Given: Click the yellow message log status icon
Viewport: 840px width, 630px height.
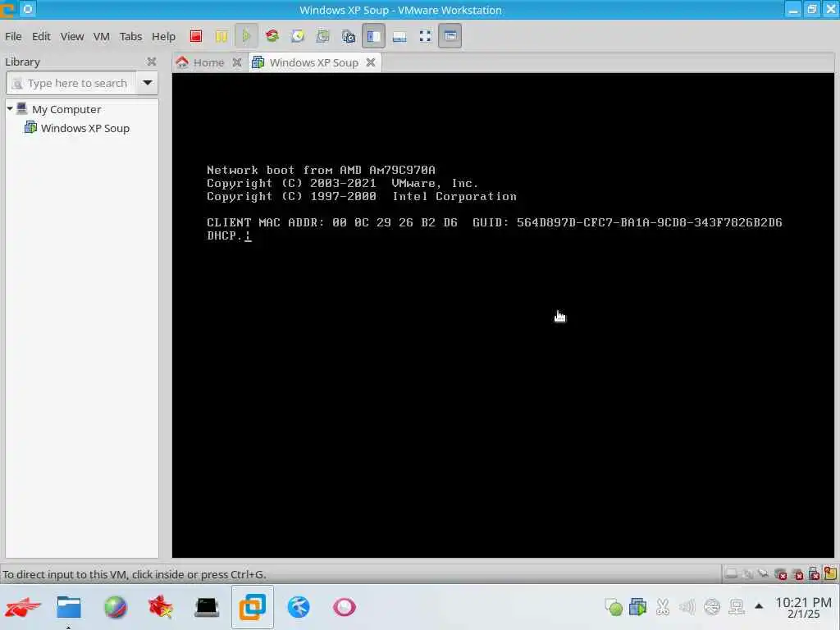Looking at the screenshot, I should pyautogui.click(x=830, y=573).
